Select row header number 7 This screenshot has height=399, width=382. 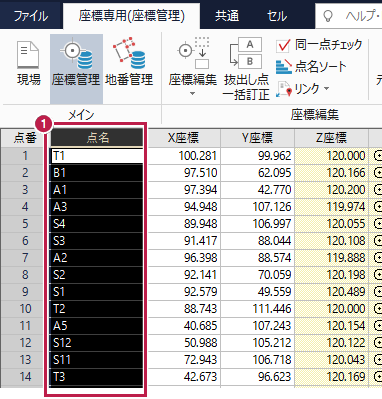(25, 258)
